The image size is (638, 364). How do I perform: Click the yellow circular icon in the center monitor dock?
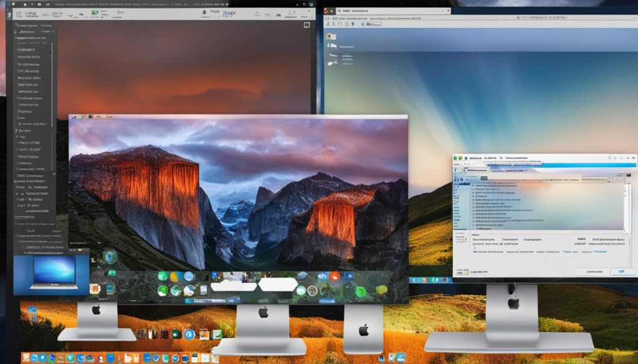(176, 277)
